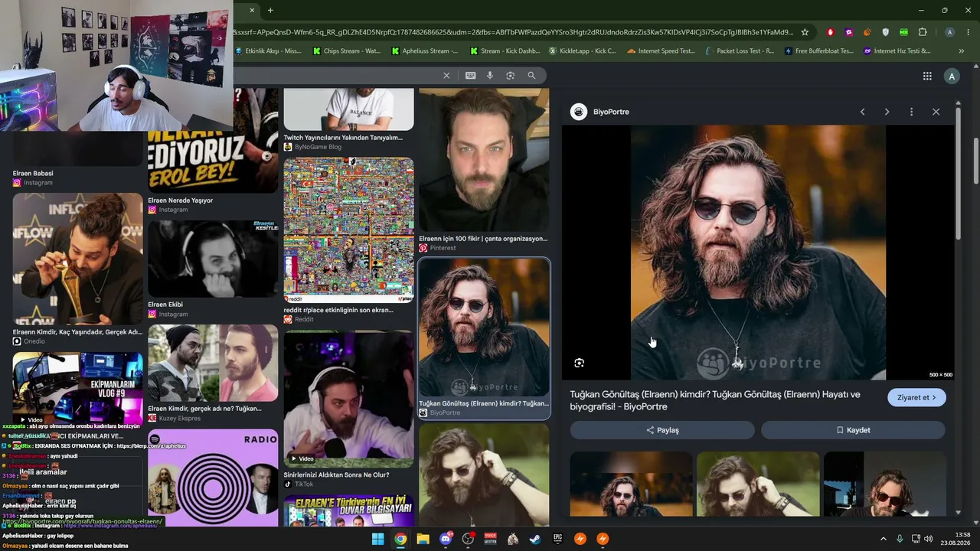Open the Stream - Kick Dashboard bookmark
Image resolution: width=980 pixels, height=551 pixels.
[x=505, y=51]
